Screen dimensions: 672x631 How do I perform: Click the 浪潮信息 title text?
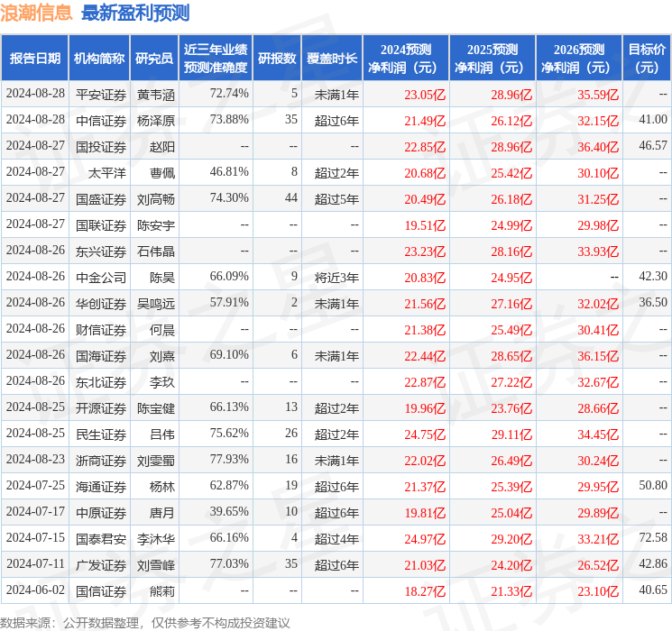(36, 13)
